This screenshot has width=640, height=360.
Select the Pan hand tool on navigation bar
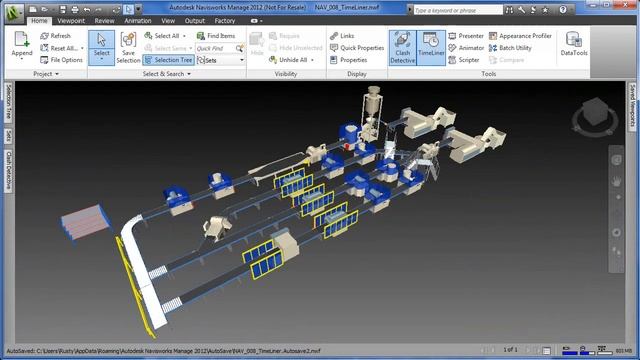pyautogui.click(x=616, y=181)
